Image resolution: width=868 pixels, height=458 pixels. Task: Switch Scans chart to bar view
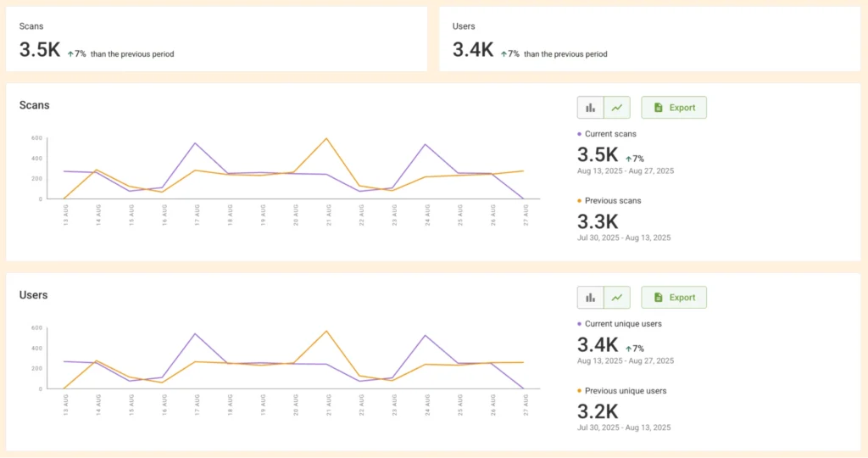coord(591,108)
